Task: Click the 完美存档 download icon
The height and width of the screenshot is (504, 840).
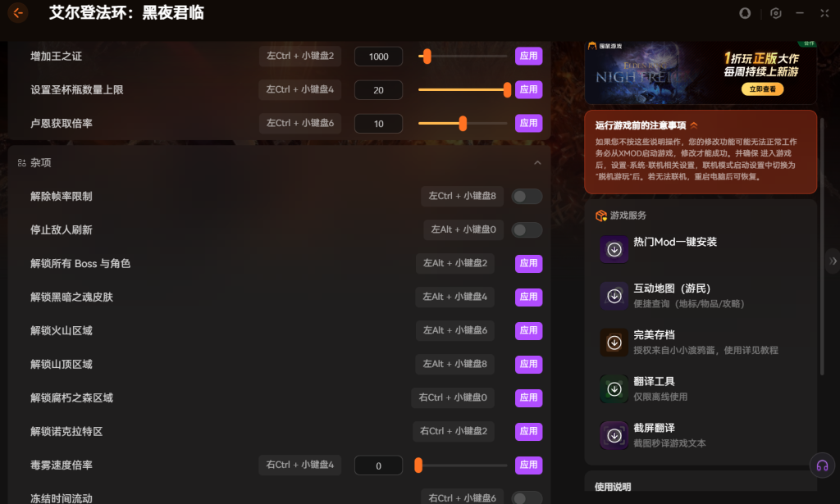Action: tap(614, 343)
